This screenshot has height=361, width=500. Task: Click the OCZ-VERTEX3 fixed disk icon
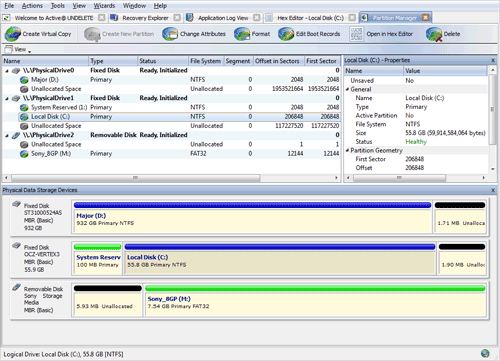click(17, 246)
